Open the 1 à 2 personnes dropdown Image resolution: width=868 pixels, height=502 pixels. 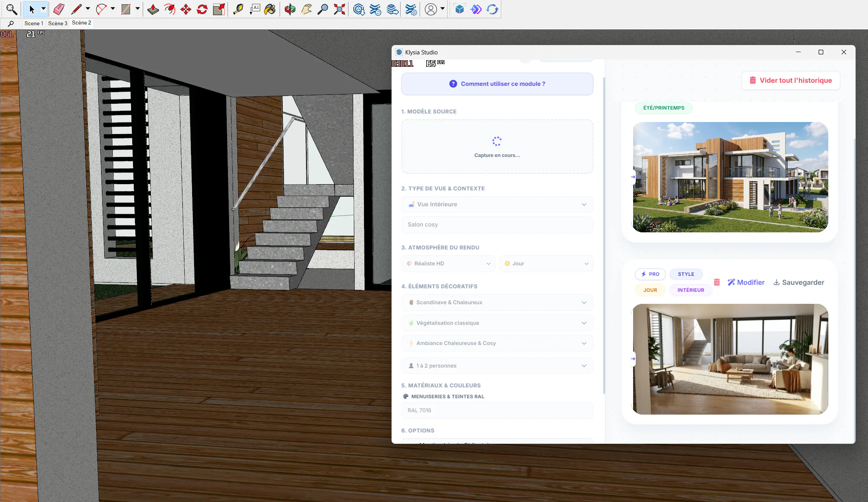pos(497,366)
